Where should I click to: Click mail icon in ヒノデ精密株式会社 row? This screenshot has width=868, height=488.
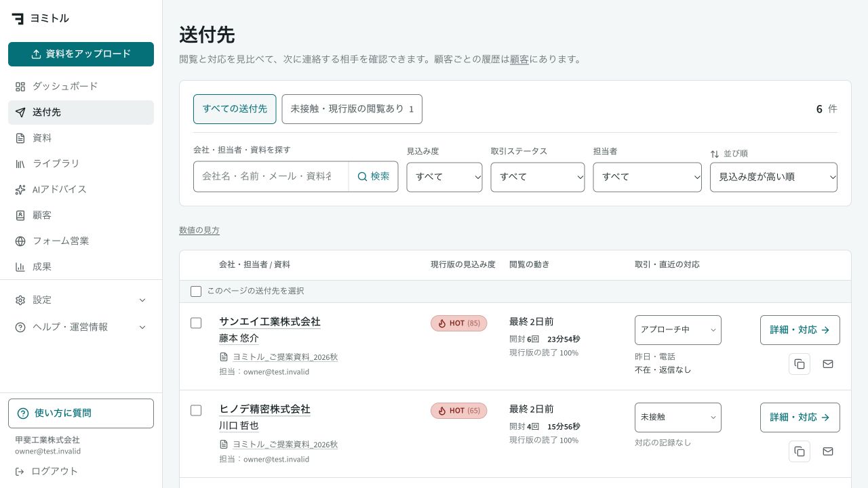click(828, 451)
